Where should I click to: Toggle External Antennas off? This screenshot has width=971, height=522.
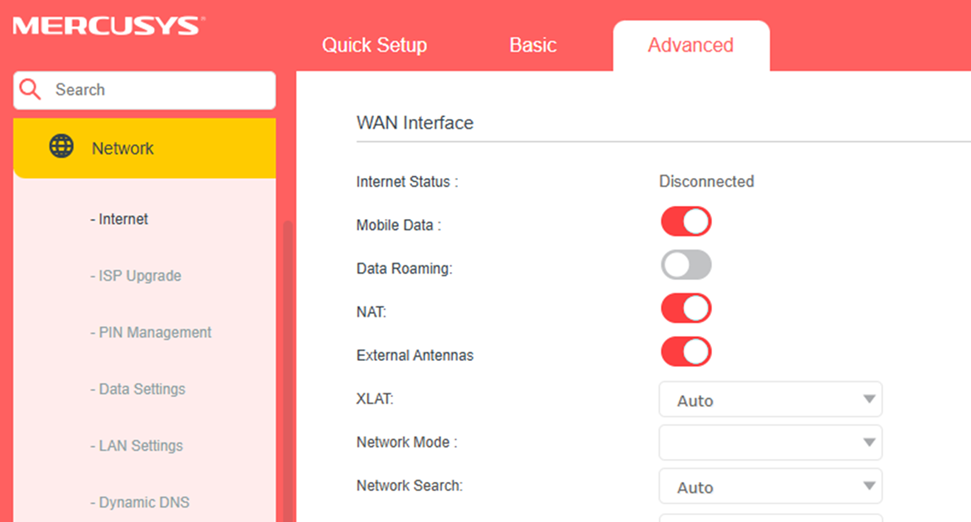(686, 352)
